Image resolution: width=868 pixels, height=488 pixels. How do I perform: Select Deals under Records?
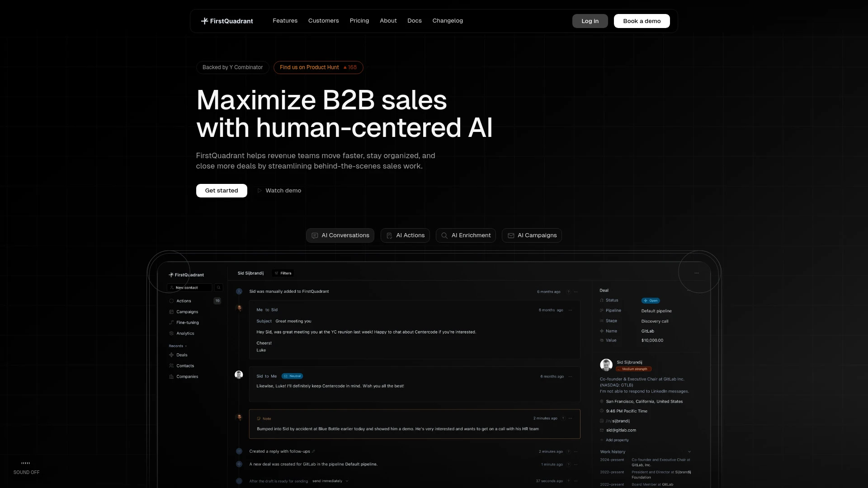pyautogui.click(x=182, y=355)
